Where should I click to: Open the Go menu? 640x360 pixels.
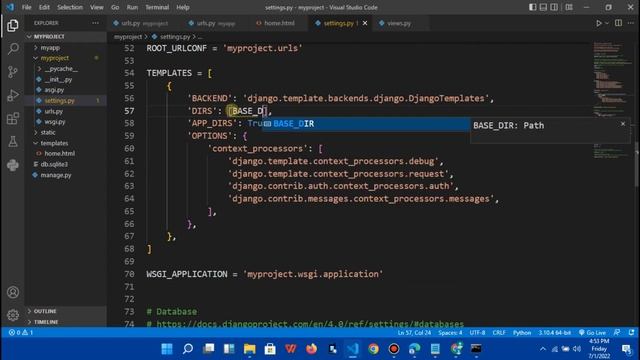pyautogui.click(x=115, y=7)
